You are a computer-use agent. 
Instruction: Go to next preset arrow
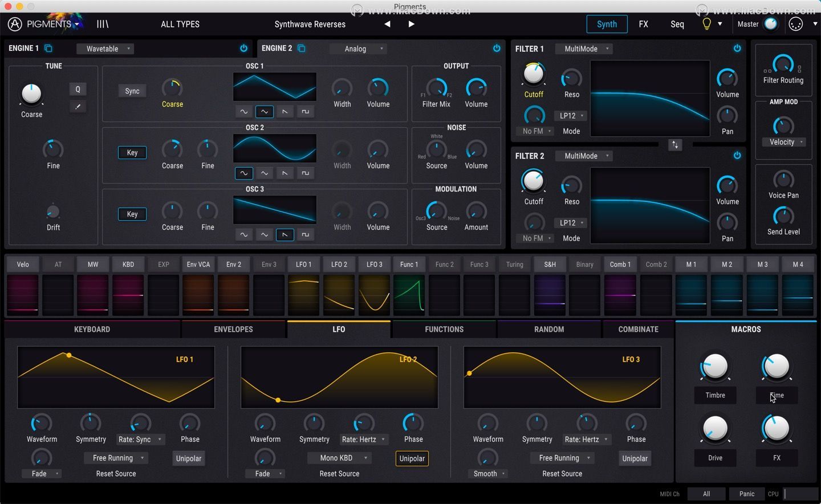pyautogui.click(x=411, y=24)
